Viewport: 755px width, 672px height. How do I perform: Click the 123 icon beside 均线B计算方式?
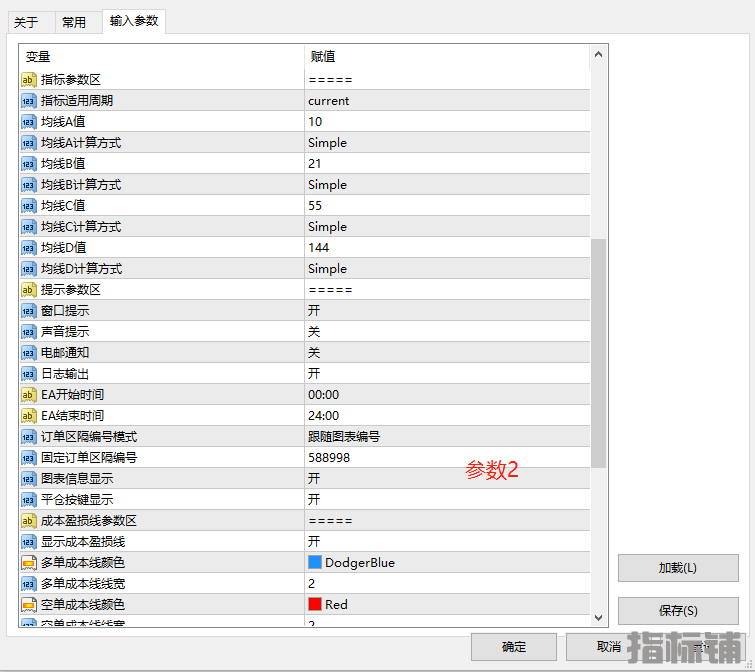28,184
